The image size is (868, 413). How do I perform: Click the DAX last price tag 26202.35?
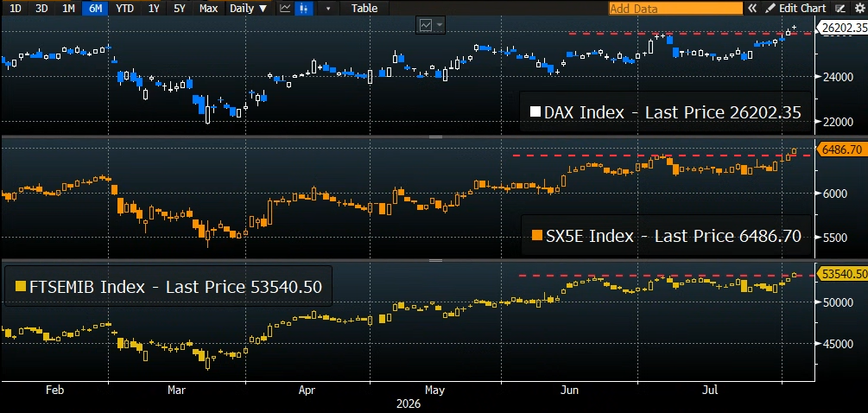coord(843,27)
